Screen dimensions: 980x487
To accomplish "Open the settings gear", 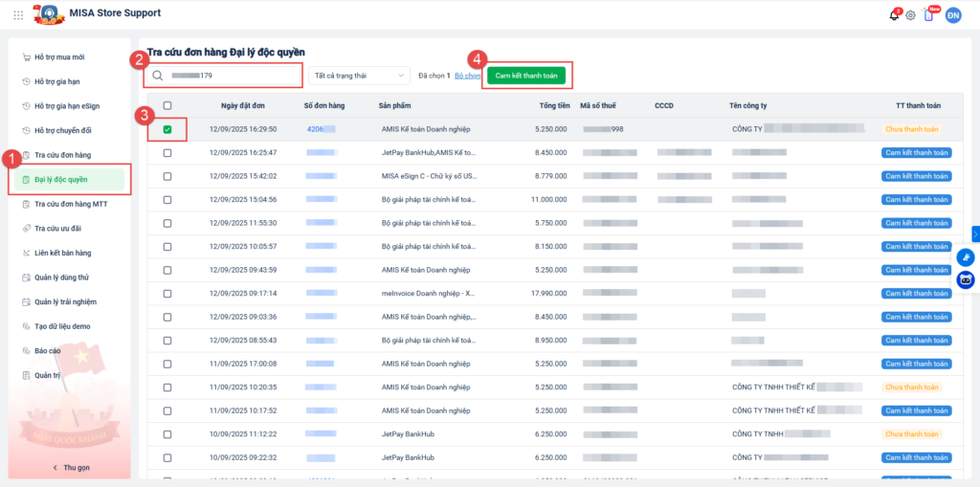I will coord(910,15).
